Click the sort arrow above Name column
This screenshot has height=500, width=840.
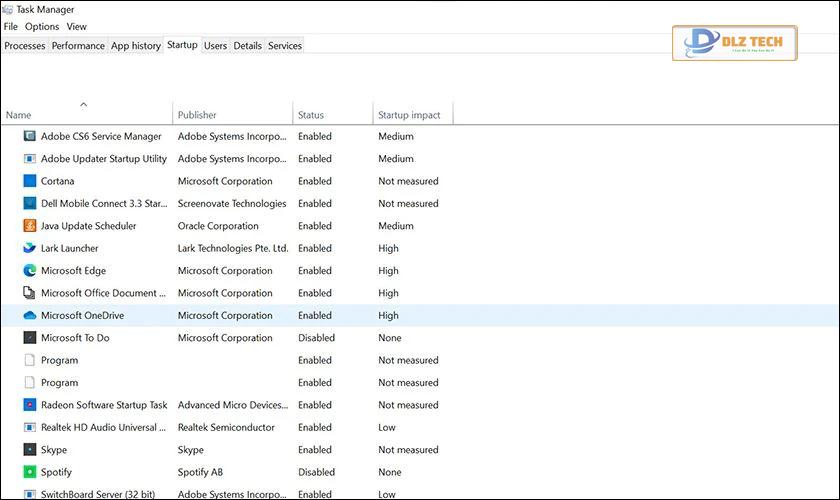(x=84, y=104)
